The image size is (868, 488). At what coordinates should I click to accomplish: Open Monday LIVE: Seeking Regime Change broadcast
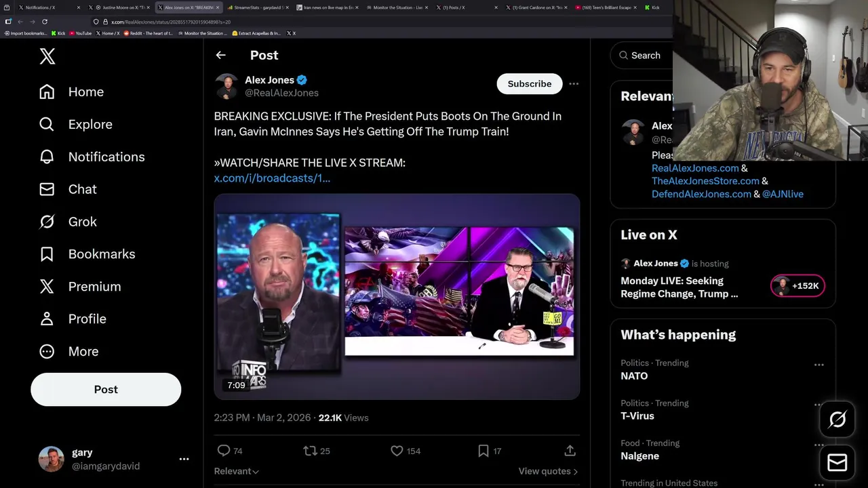coord(679,287)
